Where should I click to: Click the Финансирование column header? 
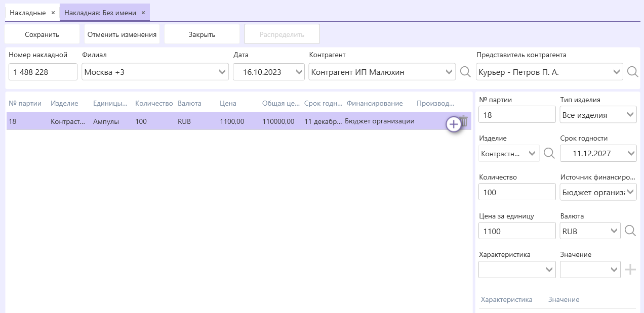pyautogui.click(x=375, y=103)
